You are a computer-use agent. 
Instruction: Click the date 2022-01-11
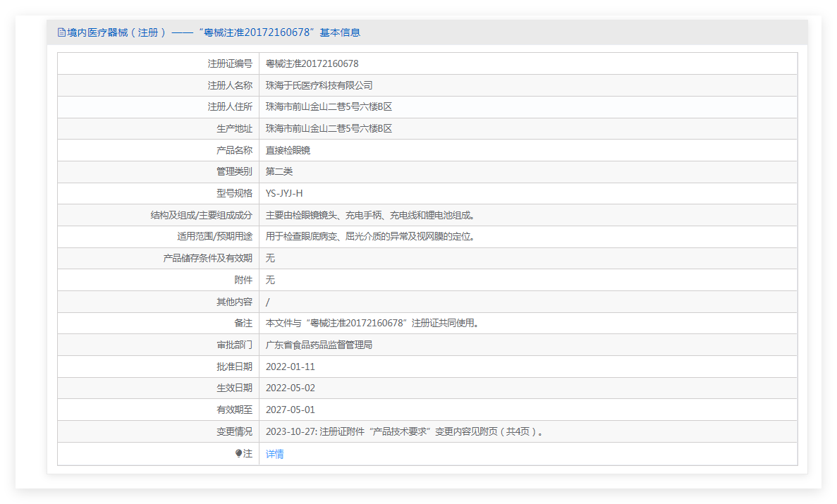(291, 367)
